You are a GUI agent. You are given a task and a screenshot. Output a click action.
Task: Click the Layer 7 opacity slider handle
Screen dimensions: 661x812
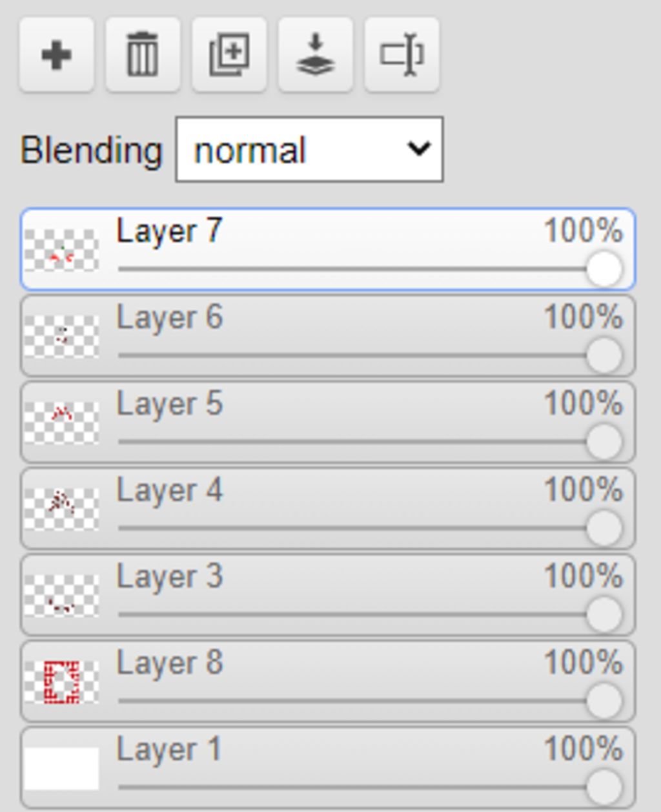click(x=604, y=269)
